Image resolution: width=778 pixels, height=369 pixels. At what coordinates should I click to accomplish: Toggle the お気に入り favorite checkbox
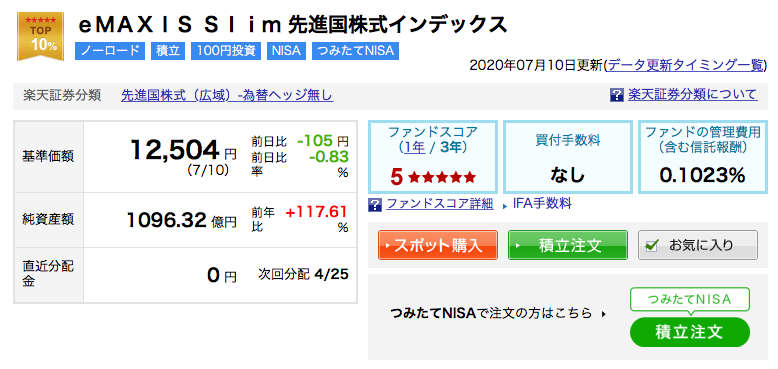(x=651, y=246)
